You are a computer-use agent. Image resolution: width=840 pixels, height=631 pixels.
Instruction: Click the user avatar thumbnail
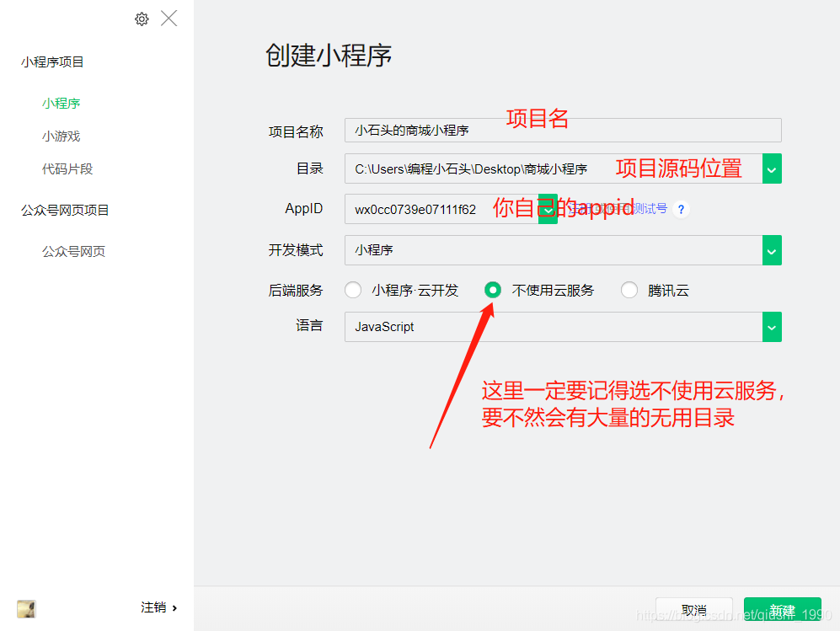[x=26, y=608]
